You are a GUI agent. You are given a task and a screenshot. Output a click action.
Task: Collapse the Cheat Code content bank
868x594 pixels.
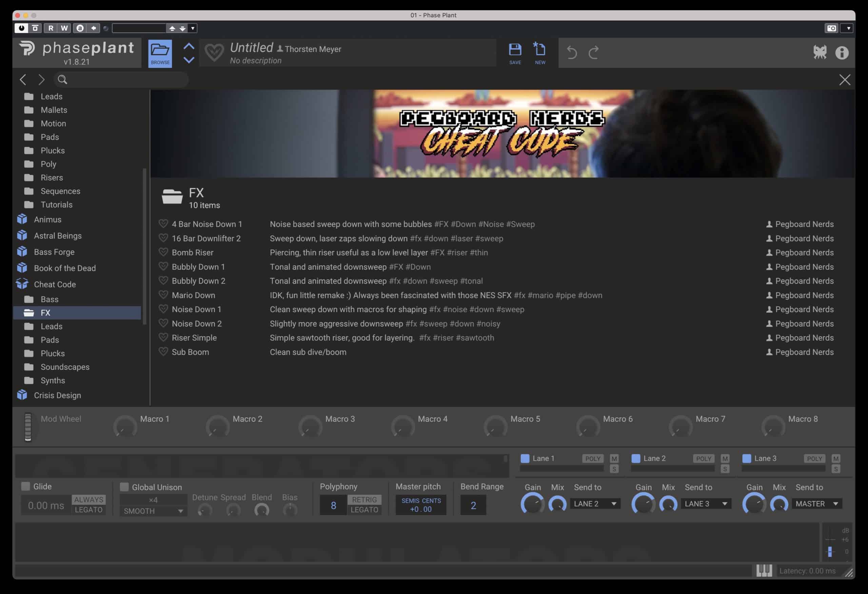point(55,284)
